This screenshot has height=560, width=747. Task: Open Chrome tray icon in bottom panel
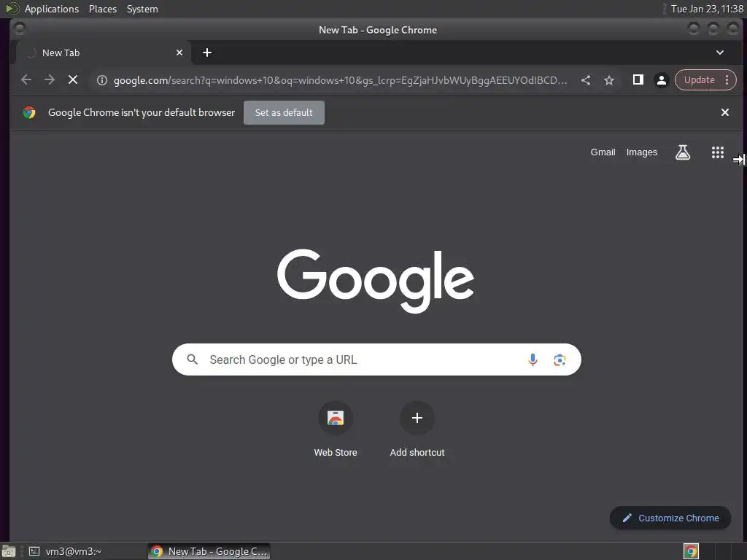(691, 551)
